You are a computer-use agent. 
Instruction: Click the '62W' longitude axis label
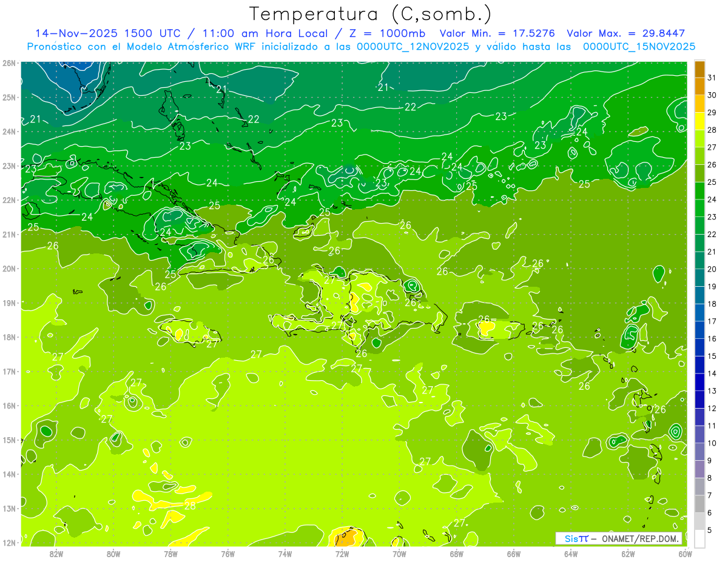pos(628,554)
